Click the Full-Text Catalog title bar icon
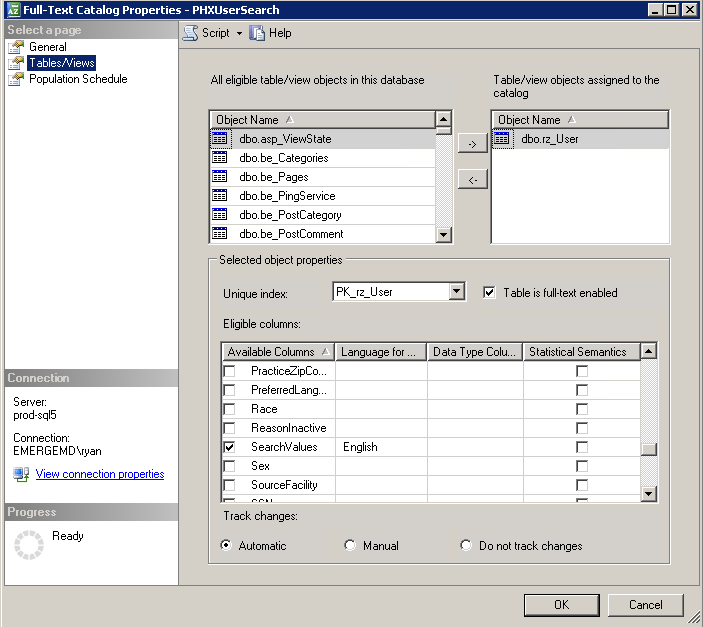The height and width of the screenshot is (627, 703). pyautogui.click(x=13, y=9)
